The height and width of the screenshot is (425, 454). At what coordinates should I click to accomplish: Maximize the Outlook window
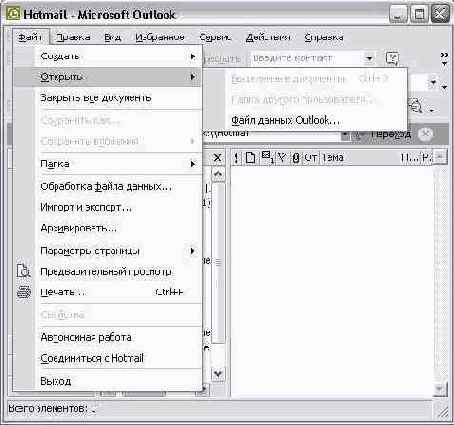[419, 14]
